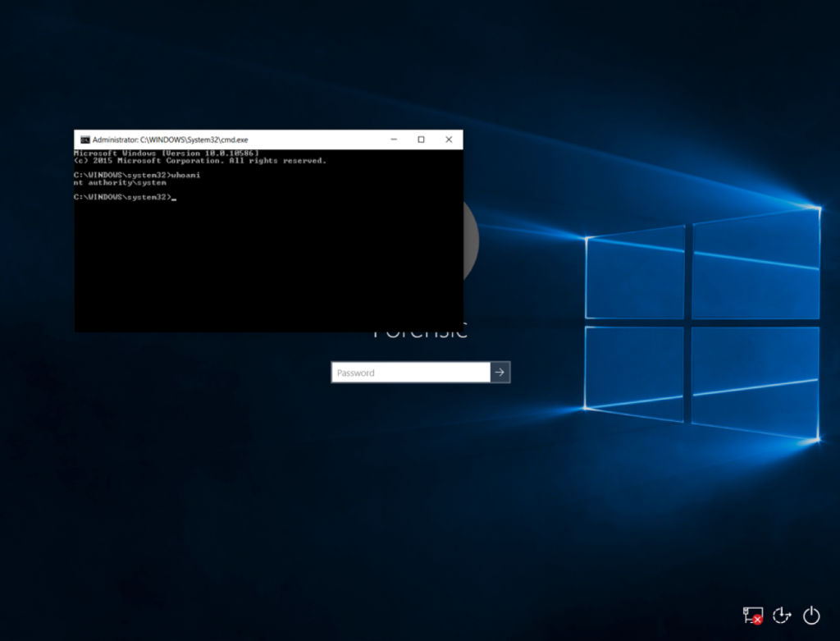Image resolution: width=840 pixels, height=641 pixels.
Task: Open the power options icon
Action: 811,616
